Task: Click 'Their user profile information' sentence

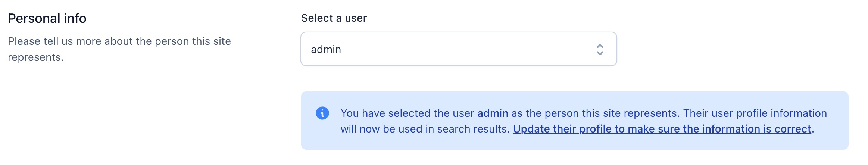Action: point(755,113)
